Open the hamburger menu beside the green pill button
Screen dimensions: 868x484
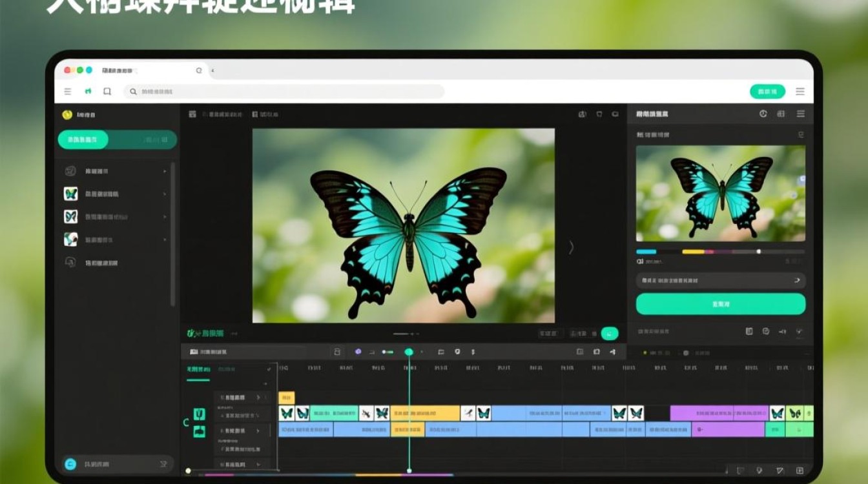[800, 92]
